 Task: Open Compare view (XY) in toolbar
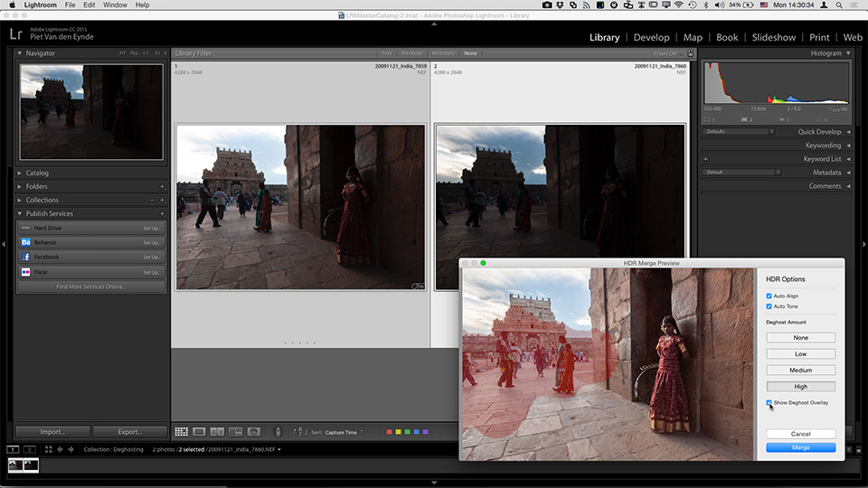click(217, 432)
